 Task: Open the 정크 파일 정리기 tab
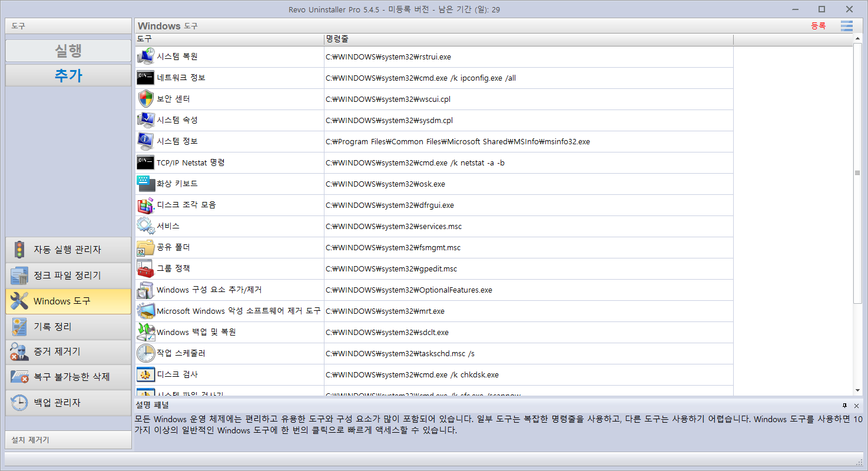point(68,276)
